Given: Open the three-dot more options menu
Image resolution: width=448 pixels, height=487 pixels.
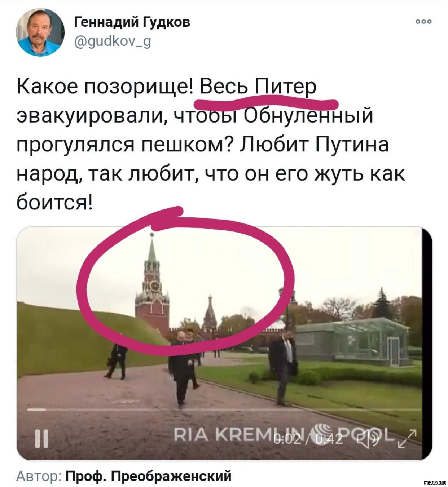Looking at the screenshot, I should [x=423, y=22].
